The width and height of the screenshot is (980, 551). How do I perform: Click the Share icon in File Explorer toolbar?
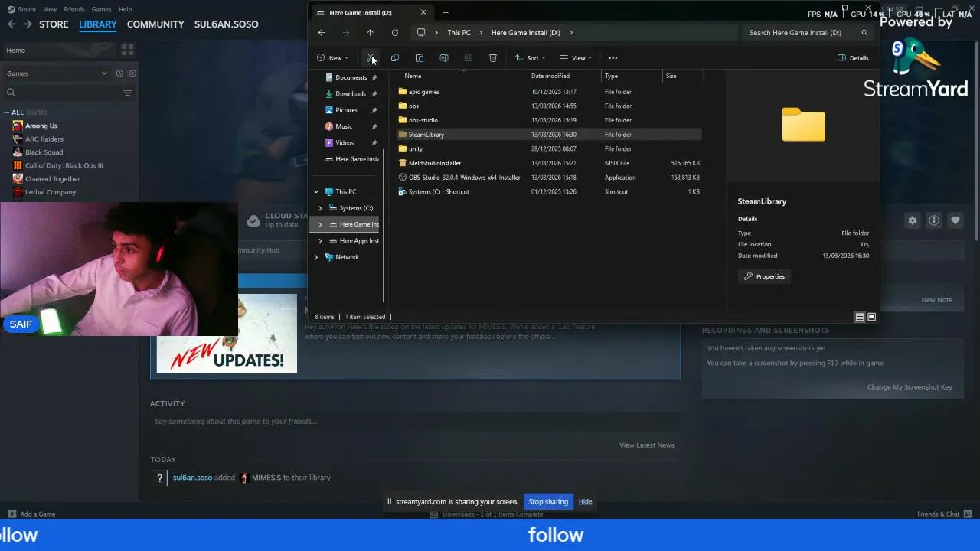coord(469,58)
